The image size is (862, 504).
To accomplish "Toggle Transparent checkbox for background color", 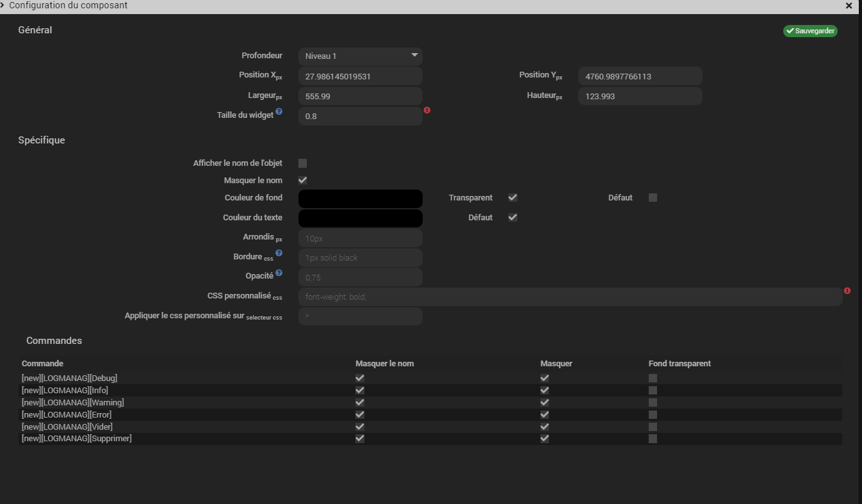I will tap(513, 198).
